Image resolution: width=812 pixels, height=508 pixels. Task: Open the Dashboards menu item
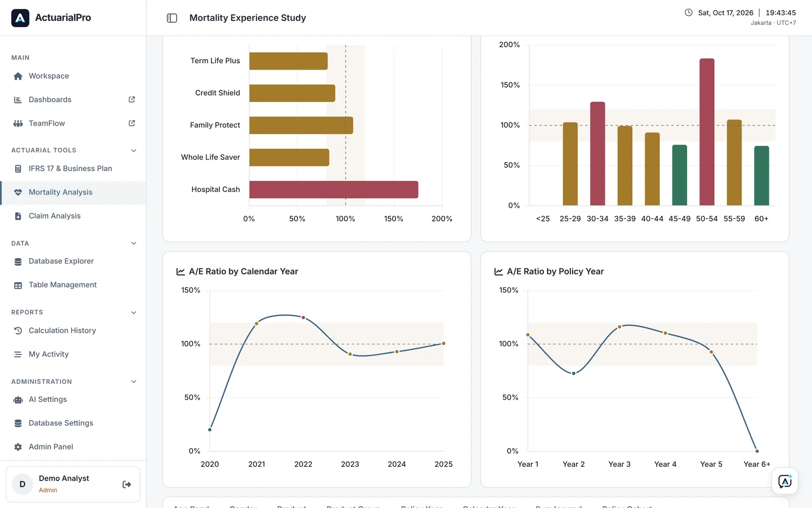point(74,100)
